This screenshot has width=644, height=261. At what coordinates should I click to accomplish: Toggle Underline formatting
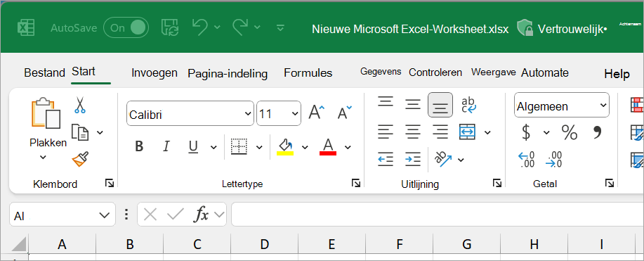coord(193,146)
